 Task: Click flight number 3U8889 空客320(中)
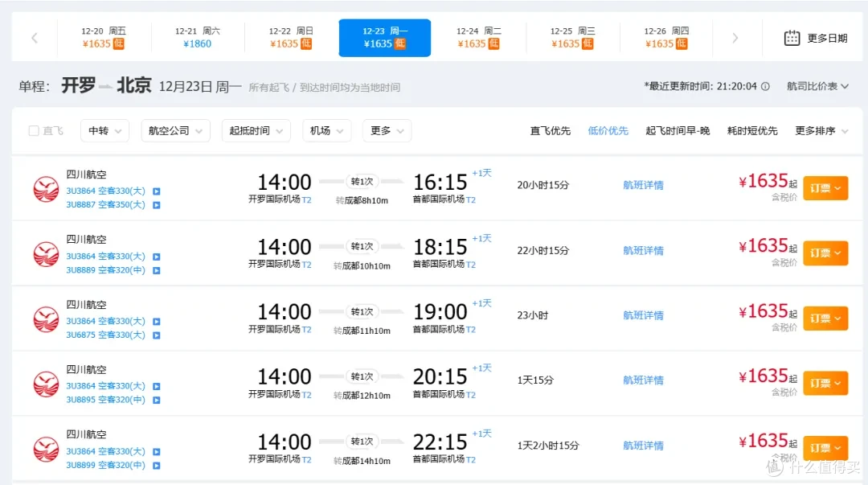coord(105,270)
